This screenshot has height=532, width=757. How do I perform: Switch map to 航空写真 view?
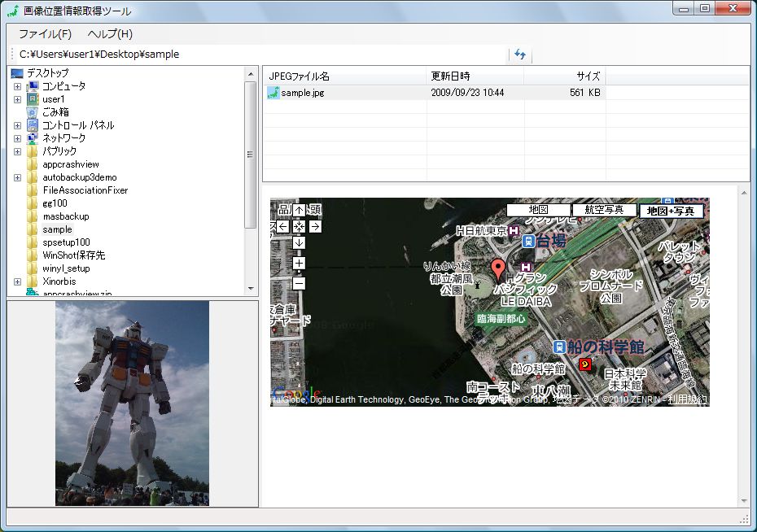(x=604, y=210)
